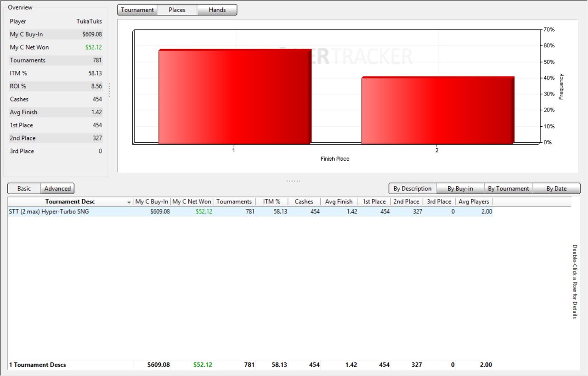The height and width of the screenshot is (376, 588).
Task: Select the Basic stats view
Action: (24, 188)
